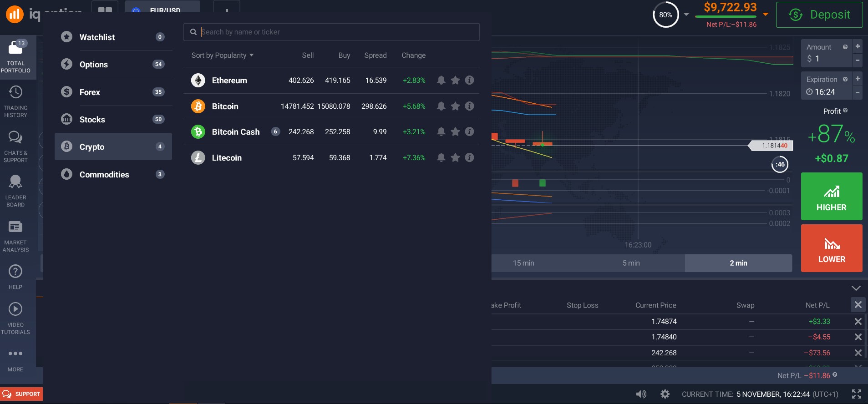
Task: Toggle the Litecoin price alert bell
Action: click(441, 157)
